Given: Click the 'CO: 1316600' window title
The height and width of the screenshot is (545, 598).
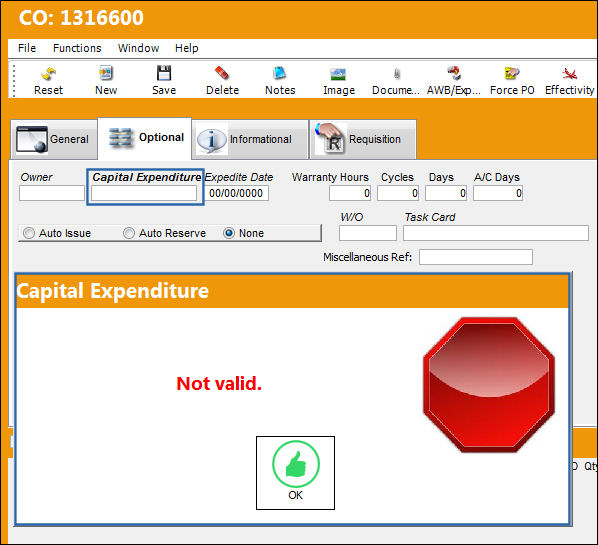Looking at the screenshot, I should [81, 18].
